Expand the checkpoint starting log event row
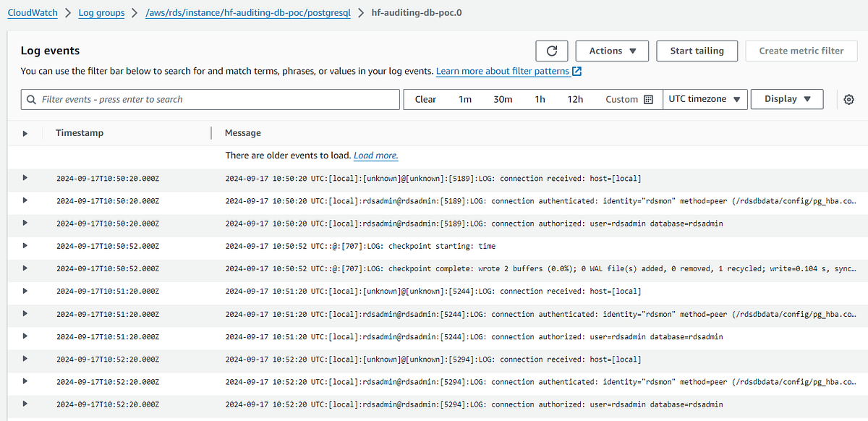Viewport: 868px width, 421px height. tap(25, 246)
